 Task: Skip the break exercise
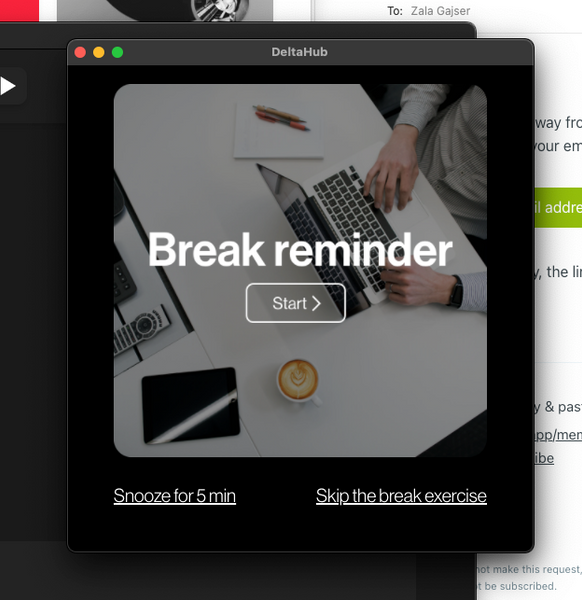[401, 496]
